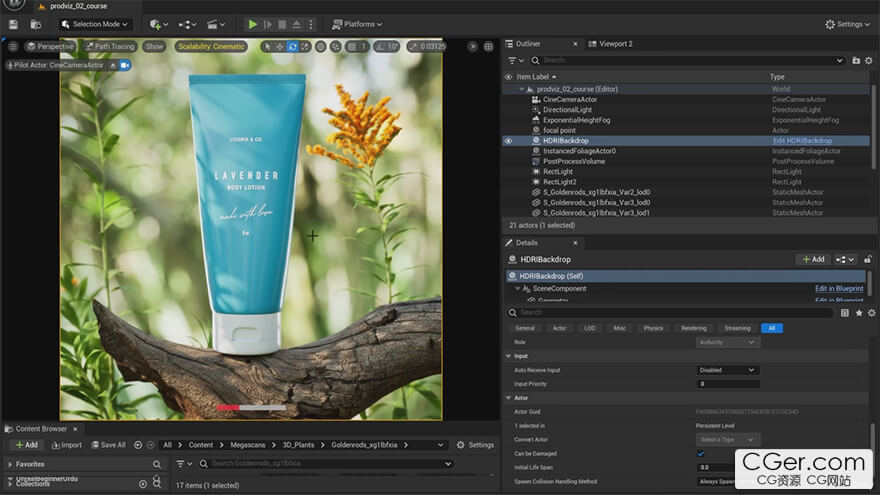Viewport: 880px width, 495px height.
Task: Click the lock icon in Details panel
Action: [868, 259]
